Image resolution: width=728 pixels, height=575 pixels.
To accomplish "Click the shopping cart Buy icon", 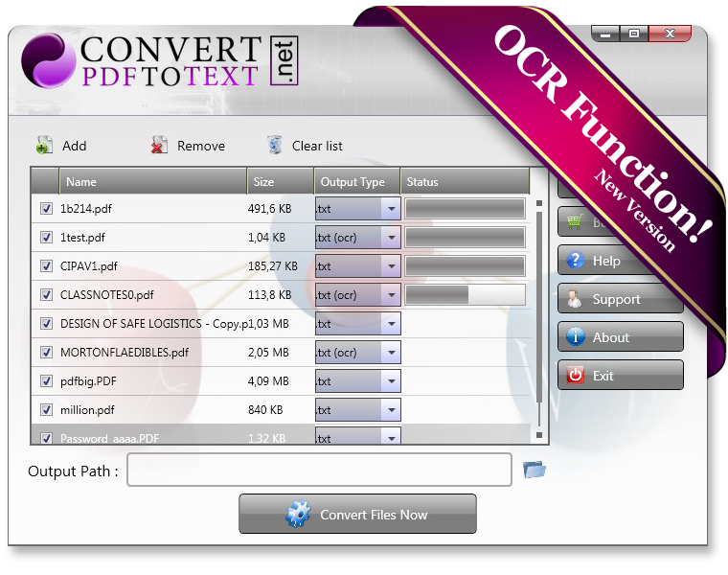I will (575, 221).
